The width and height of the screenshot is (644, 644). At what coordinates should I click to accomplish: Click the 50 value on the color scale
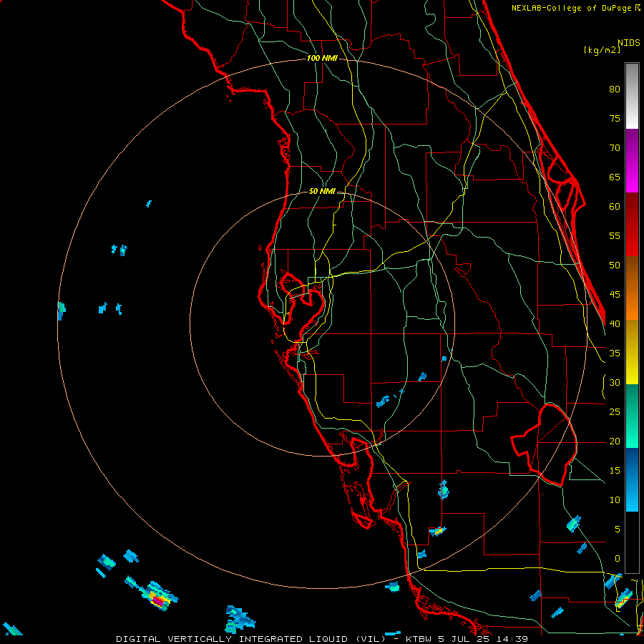tap(615, 265)
